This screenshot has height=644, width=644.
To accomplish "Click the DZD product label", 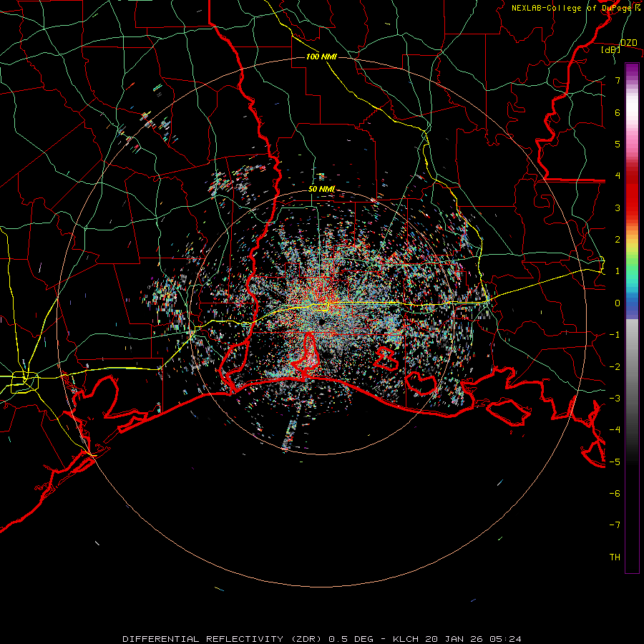I will point(629,43).
